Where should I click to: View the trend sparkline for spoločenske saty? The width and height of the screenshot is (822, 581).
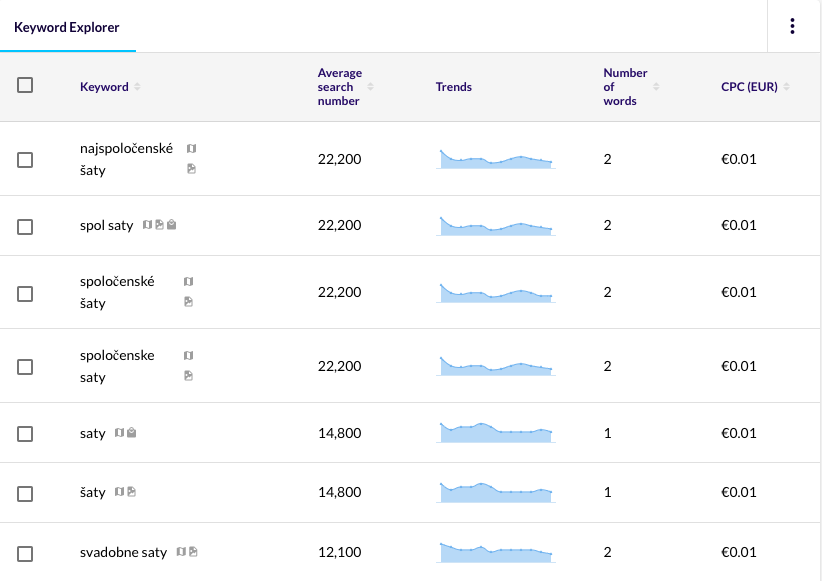pyautogui.click(x=496, y=366)
